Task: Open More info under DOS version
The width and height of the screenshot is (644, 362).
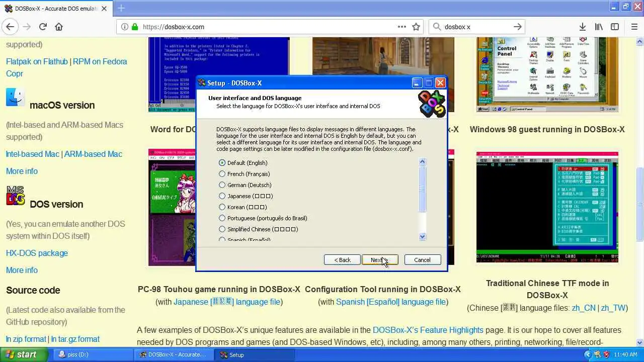Action: click(x=22, y=270)
